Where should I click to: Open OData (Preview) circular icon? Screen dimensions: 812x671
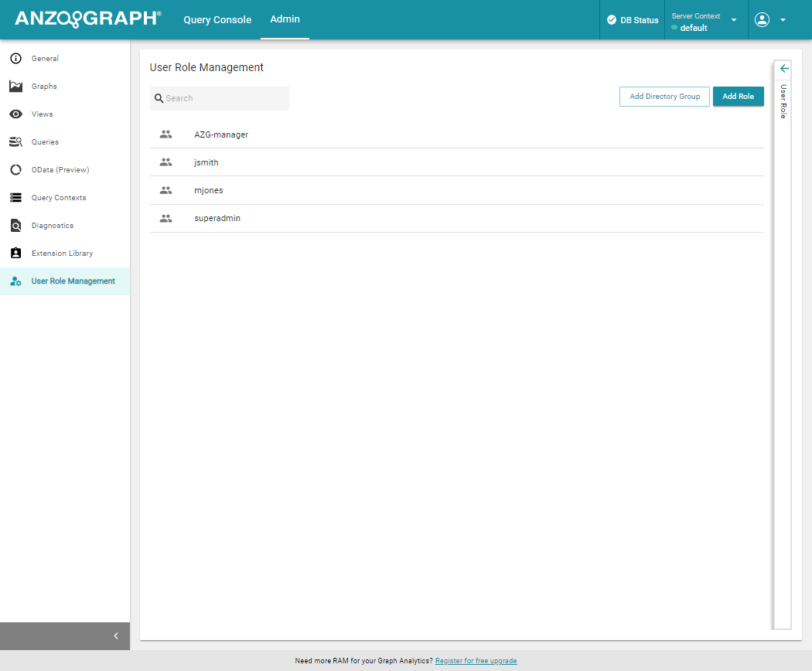[x=15, y=170]
